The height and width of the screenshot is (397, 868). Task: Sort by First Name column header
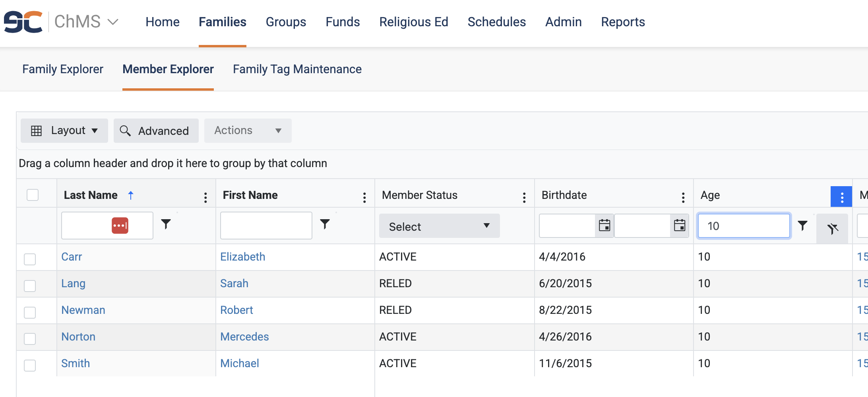[250, 195]
